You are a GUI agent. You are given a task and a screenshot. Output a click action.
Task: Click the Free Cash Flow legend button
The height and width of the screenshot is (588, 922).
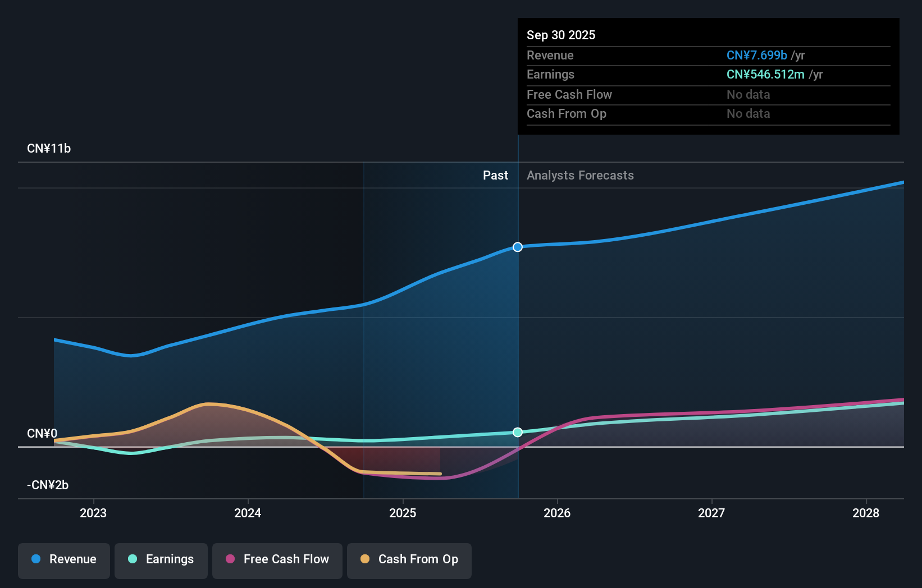[x=277, y=560]
